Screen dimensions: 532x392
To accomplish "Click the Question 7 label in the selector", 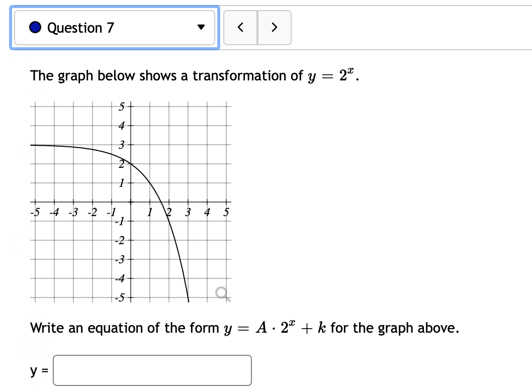I will [x=80, y=28].
